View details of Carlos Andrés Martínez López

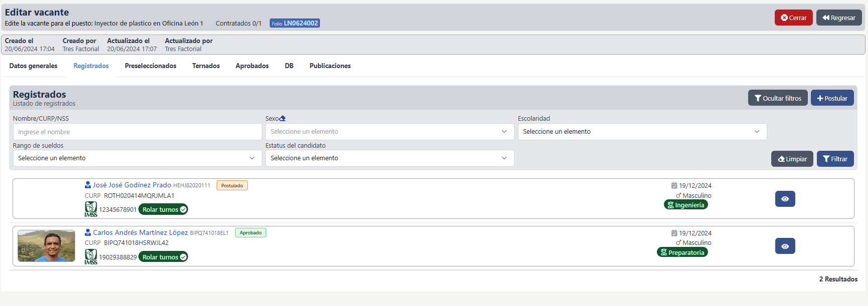tap(785, 246)
